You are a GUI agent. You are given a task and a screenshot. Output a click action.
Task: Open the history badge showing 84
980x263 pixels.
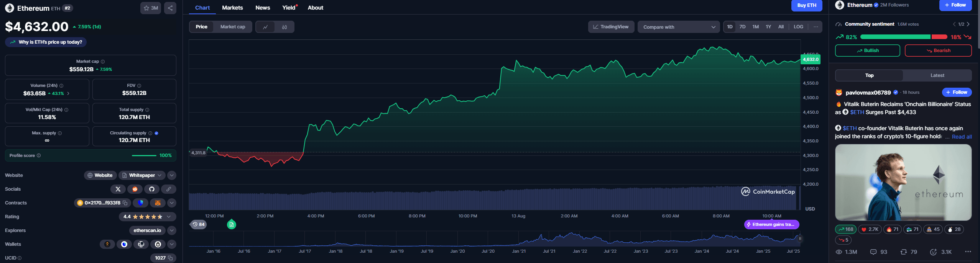199,224
